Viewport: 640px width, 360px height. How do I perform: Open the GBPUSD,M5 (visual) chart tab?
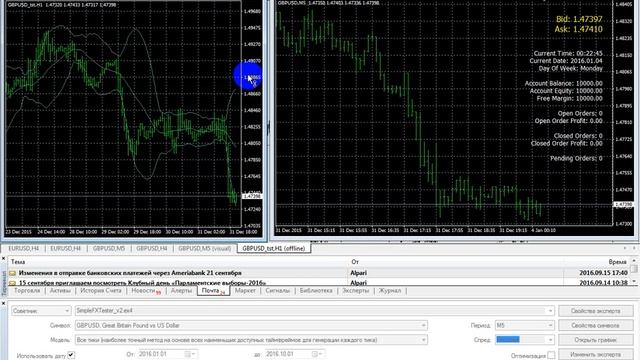pos(204,248)
